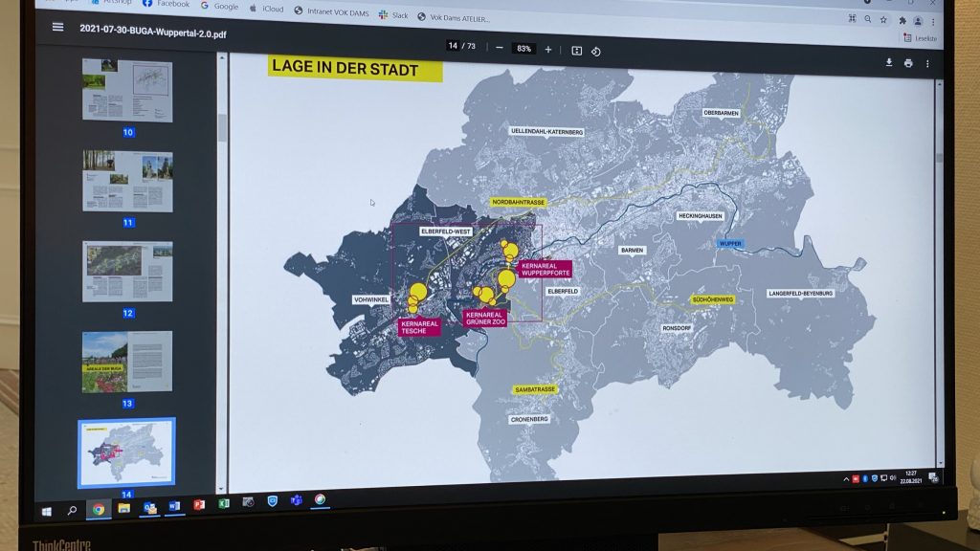The image size is (980, 551).
Task: Select page 13 thumbnail
Action: pos(127,362)
